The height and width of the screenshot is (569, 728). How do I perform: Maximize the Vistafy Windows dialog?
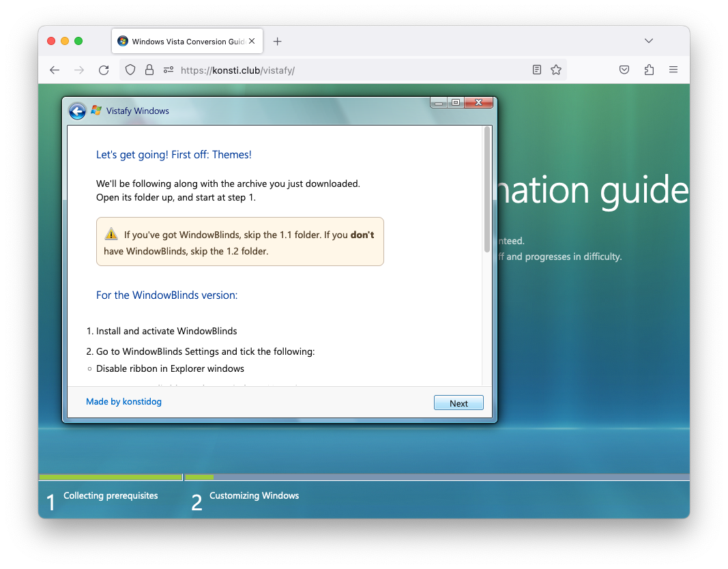point(456,102)
